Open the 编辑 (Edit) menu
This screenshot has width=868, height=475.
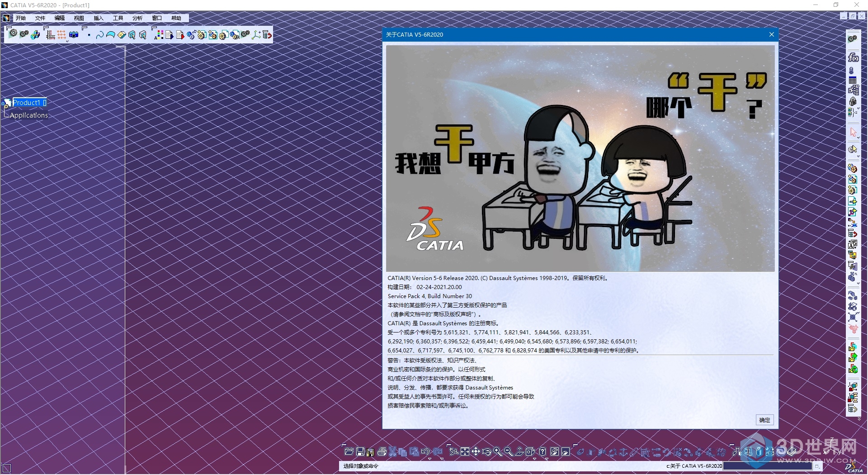click(60, 18)
